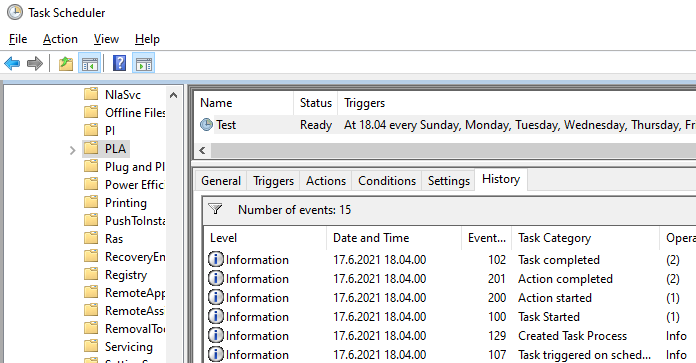Click the NlaSvc folder icon
This screenshot has height=363, width=696.
[x=91, y=94]
